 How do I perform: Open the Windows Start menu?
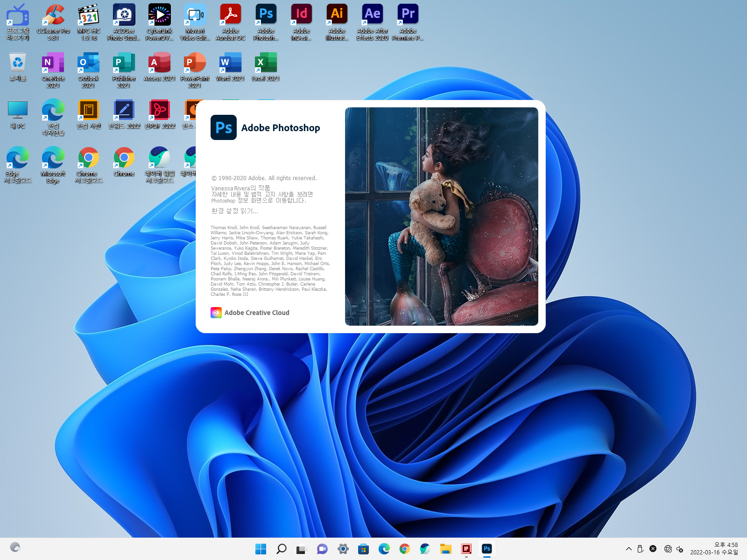click(x=261, y=549)
